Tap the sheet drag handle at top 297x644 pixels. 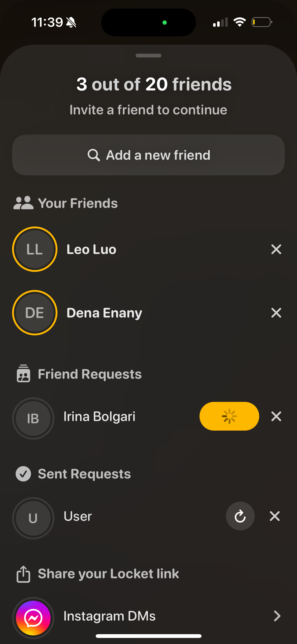click(148, 56)
